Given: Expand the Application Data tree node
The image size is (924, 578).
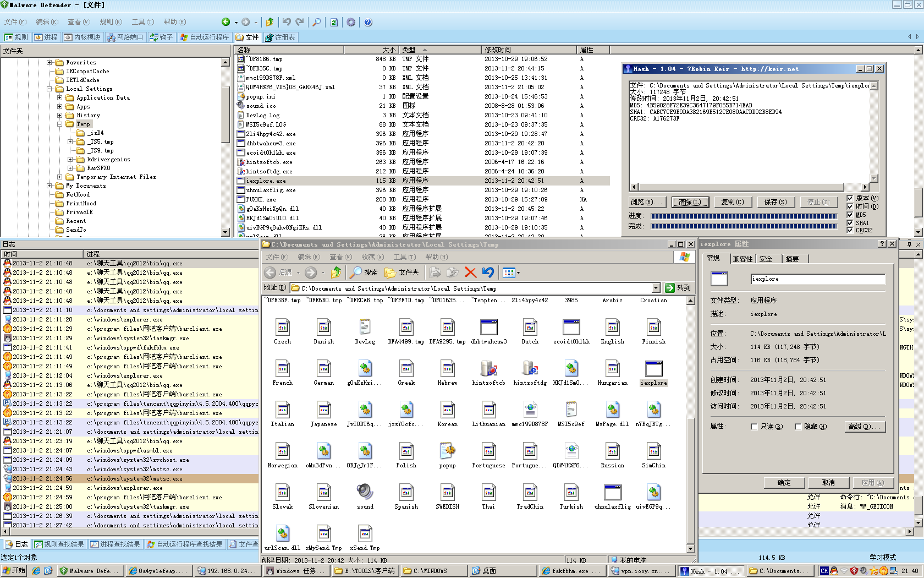Looking at the screenshot, I should click(60, 98).
